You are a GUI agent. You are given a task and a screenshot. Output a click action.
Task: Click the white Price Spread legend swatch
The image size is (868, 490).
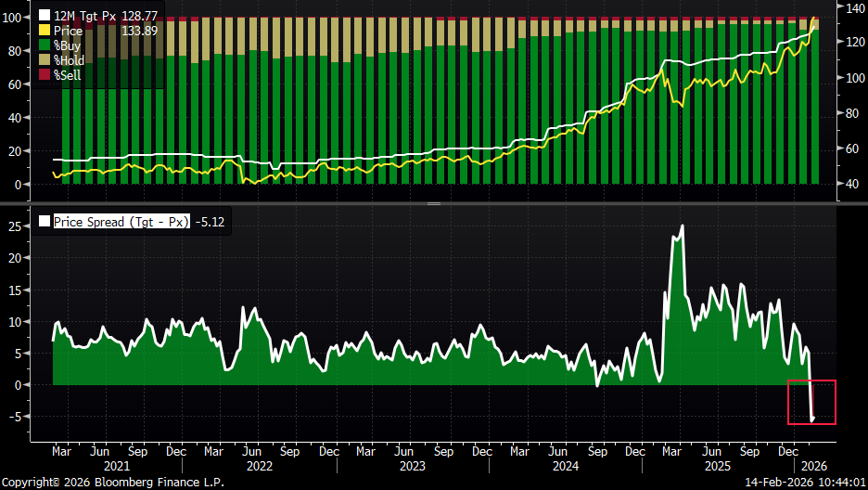(45, 222)
